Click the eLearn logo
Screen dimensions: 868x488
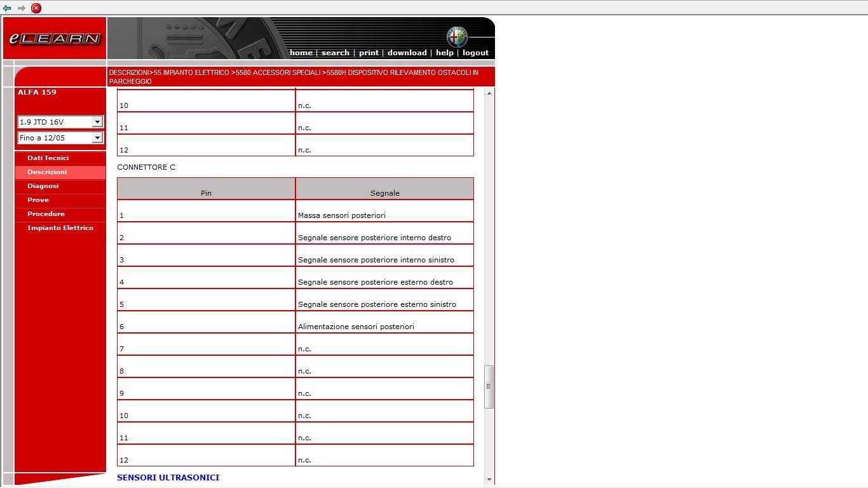pos(55,39)
